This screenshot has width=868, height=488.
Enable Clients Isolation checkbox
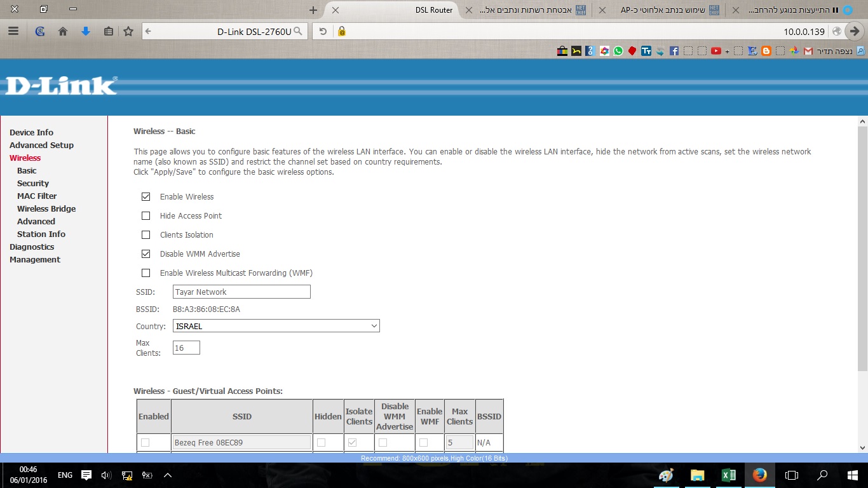pos(146,235)
